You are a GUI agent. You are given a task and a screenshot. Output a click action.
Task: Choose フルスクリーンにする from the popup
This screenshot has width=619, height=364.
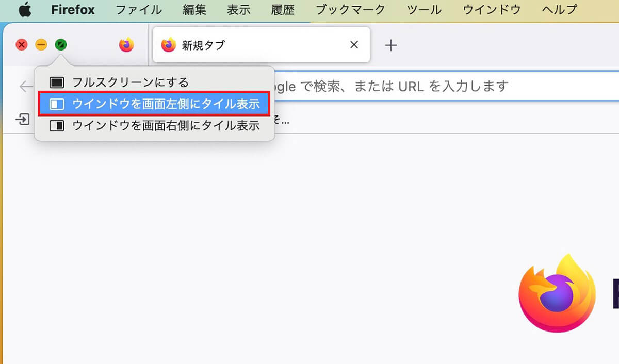[x=154, y=82]
